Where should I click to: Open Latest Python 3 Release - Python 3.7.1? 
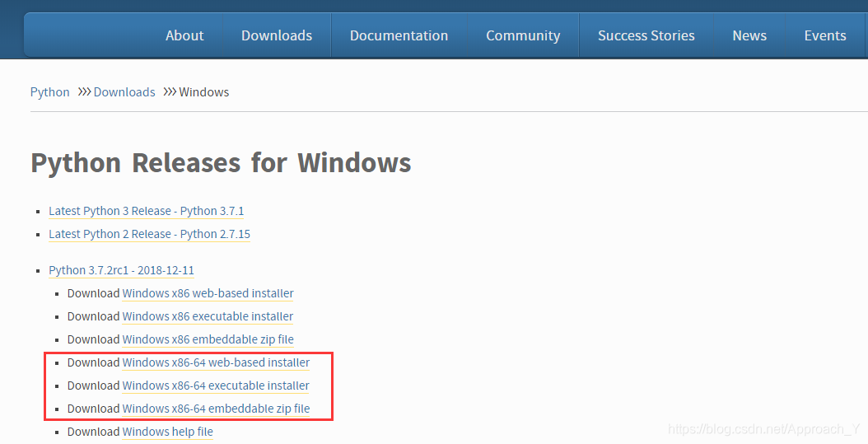tap(146, 211)
